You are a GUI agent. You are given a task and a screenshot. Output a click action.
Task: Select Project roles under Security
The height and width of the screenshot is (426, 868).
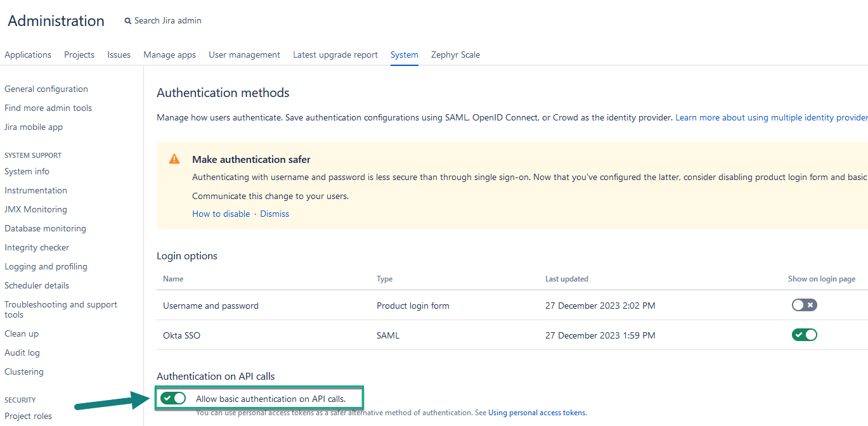tap(28, 416)
